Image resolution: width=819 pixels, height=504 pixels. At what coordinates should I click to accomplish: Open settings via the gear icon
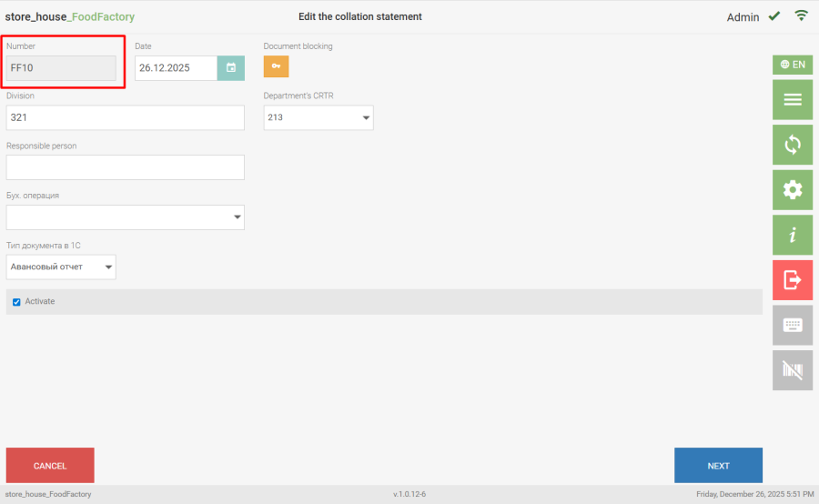(x=792, y=190)
